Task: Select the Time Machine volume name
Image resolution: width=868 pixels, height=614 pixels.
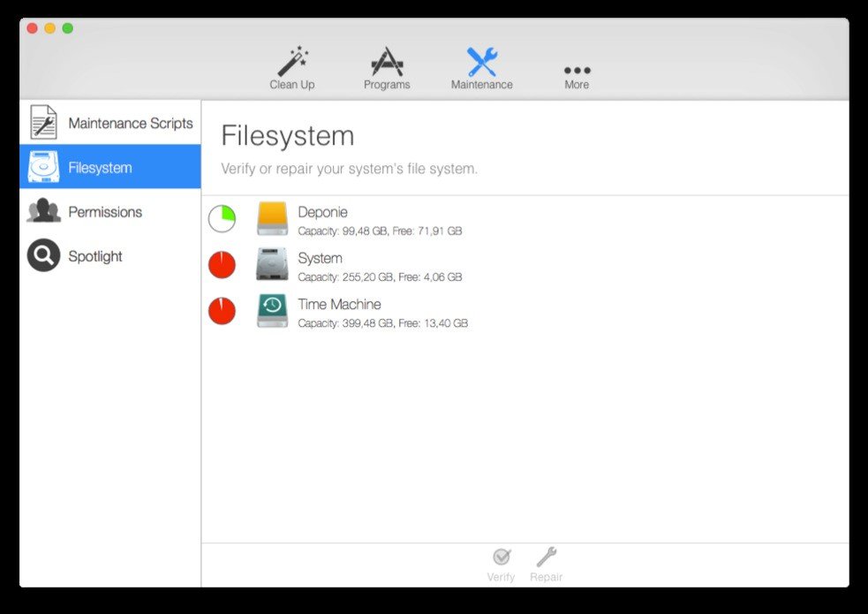Action: tap(339, 304)
